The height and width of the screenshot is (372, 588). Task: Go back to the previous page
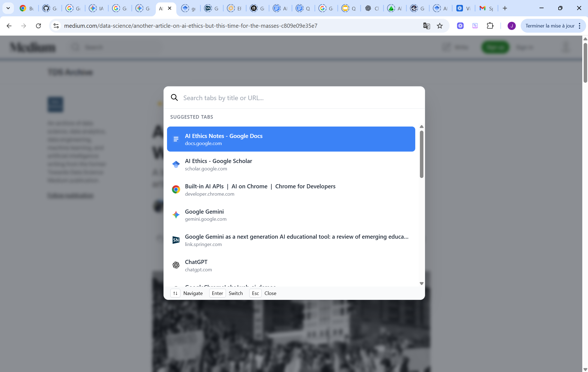point(9,26)
